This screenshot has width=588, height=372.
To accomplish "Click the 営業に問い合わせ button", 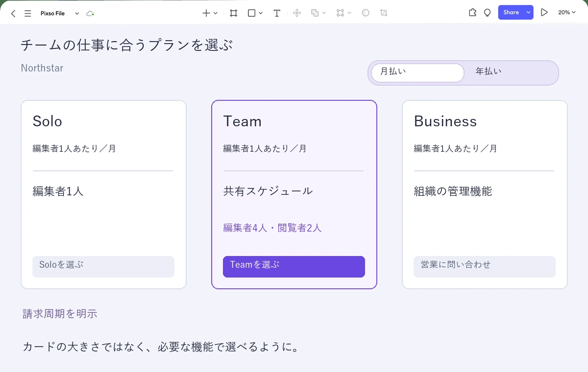I will (485, 267).
